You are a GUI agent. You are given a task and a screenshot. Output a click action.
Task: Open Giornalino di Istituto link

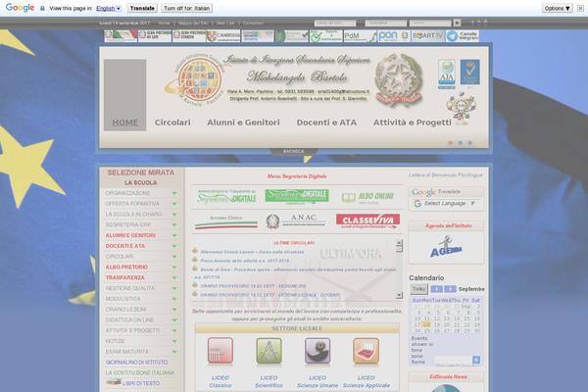click(136, 363)
